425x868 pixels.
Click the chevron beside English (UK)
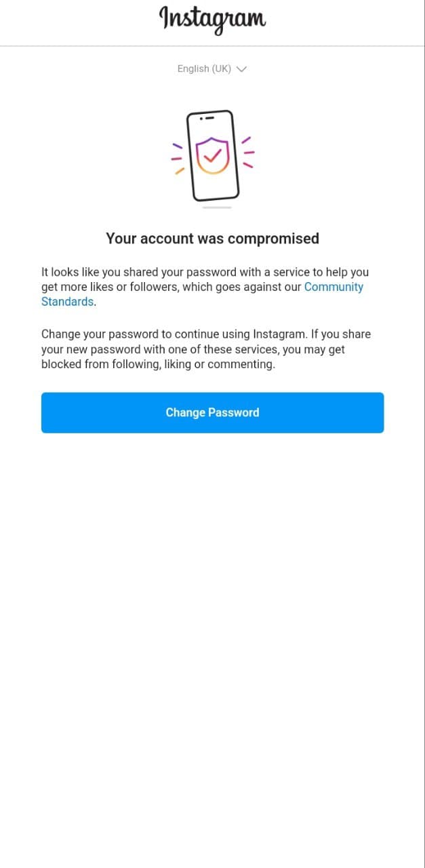(241, 69)
